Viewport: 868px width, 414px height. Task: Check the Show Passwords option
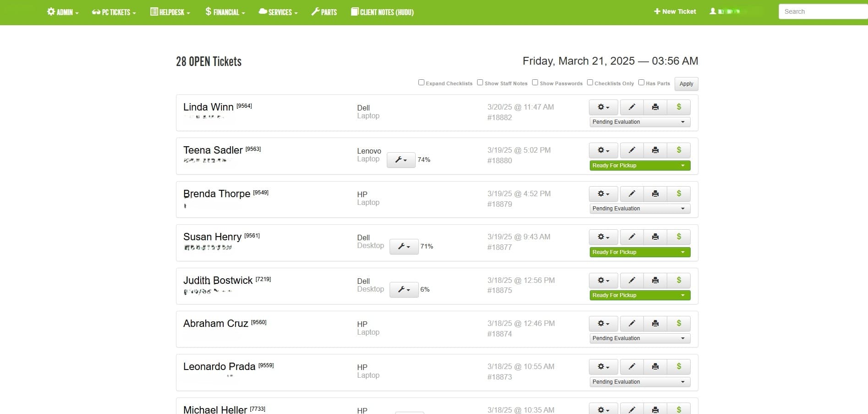click(x=535, y=83)
